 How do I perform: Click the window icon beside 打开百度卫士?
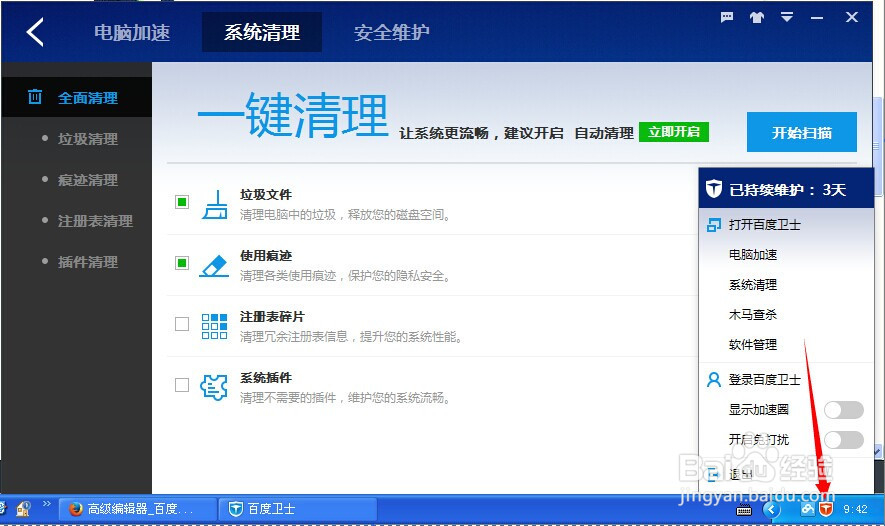click(713, 225)
